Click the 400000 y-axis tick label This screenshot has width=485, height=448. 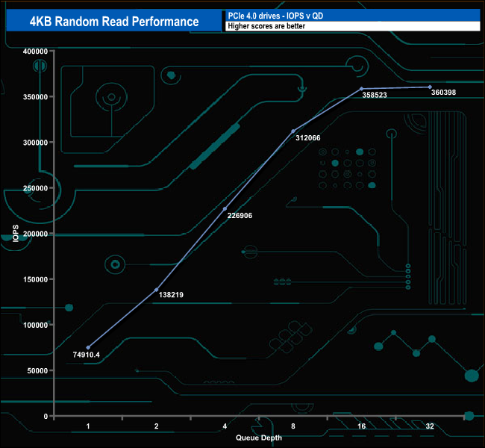[x=35, y=52]
